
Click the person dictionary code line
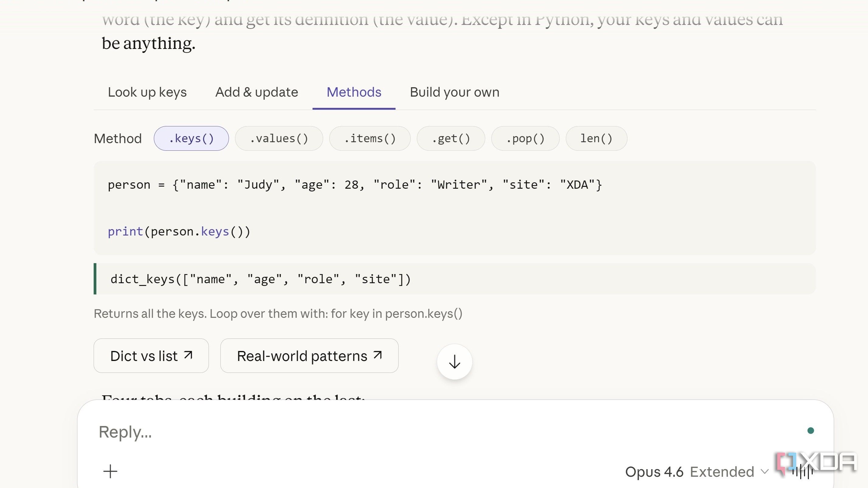354,184
